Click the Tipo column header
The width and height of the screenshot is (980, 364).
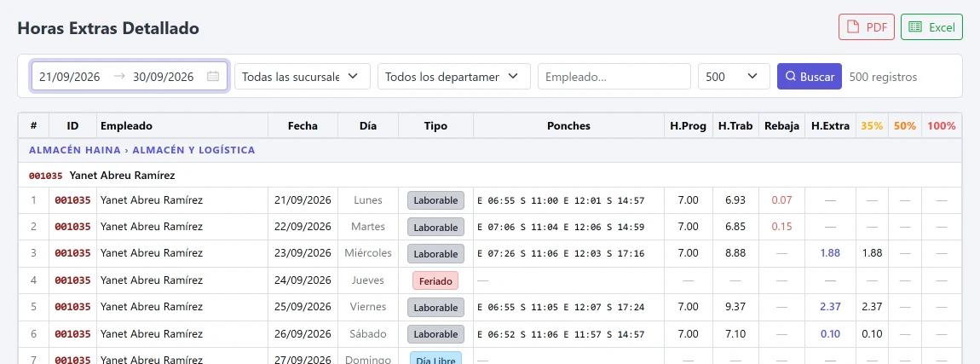[x=435, y=125]
